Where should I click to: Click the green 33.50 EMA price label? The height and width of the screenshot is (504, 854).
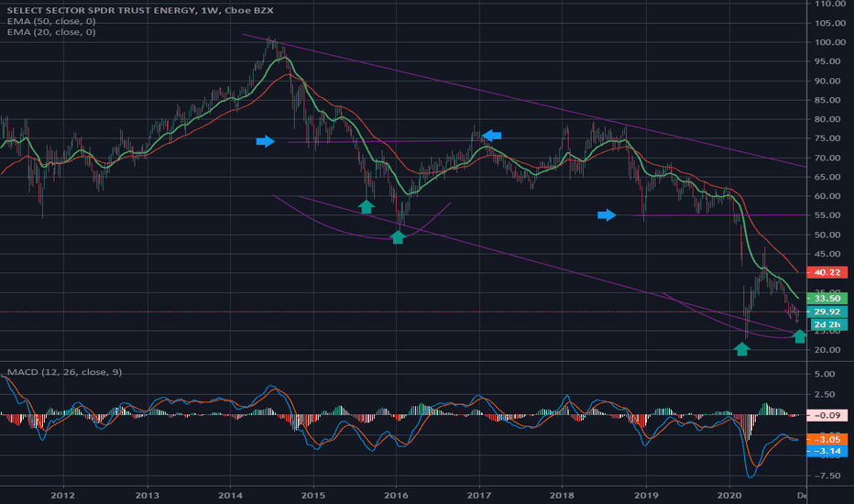[827, 298]
